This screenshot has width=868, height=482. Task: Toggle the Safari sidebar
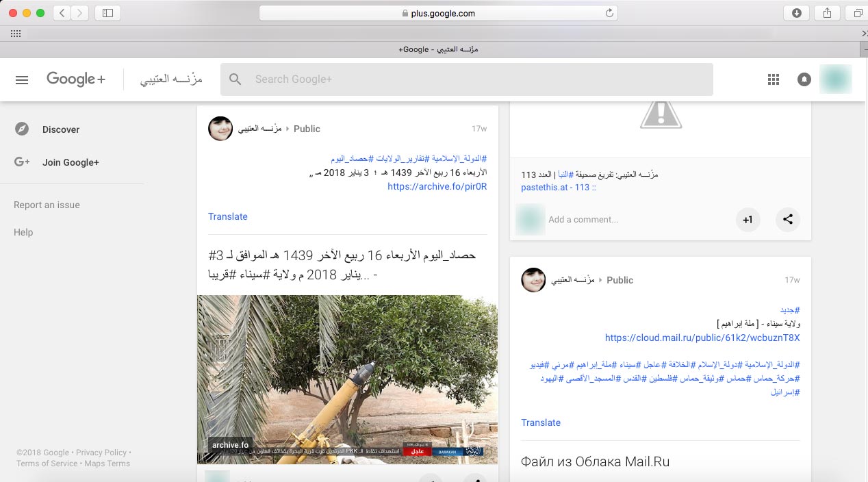pos(107,13)
